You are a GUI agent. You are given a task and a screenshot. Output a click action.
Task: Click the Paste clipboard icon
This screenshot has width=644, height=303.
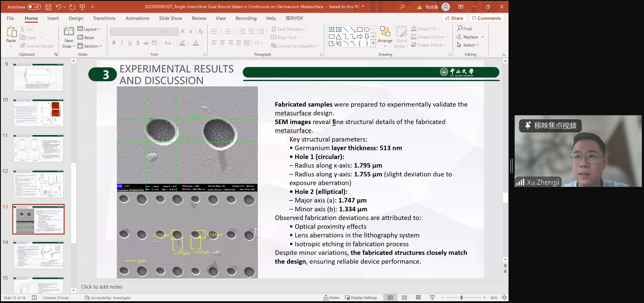[11, 32]
